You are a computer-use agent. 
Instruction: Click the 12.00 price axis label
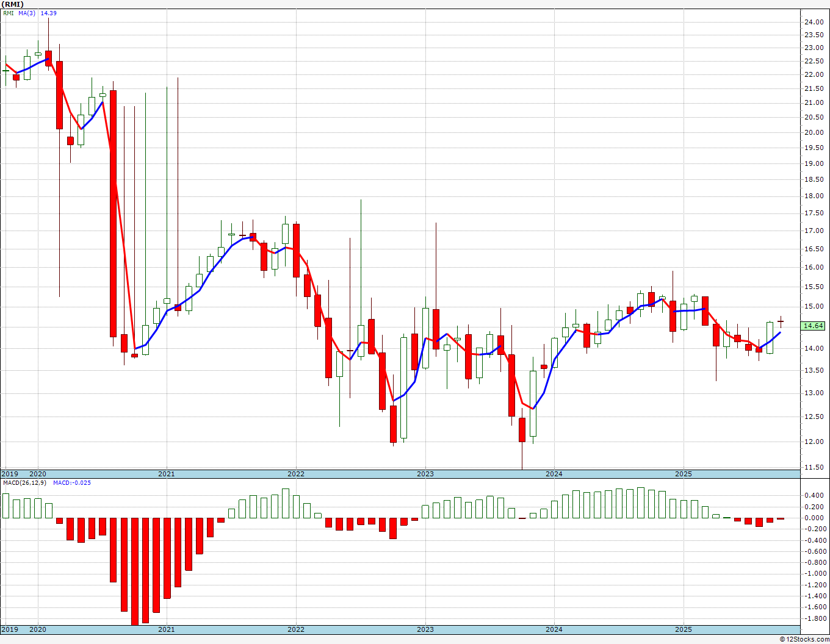pos(814,442)
